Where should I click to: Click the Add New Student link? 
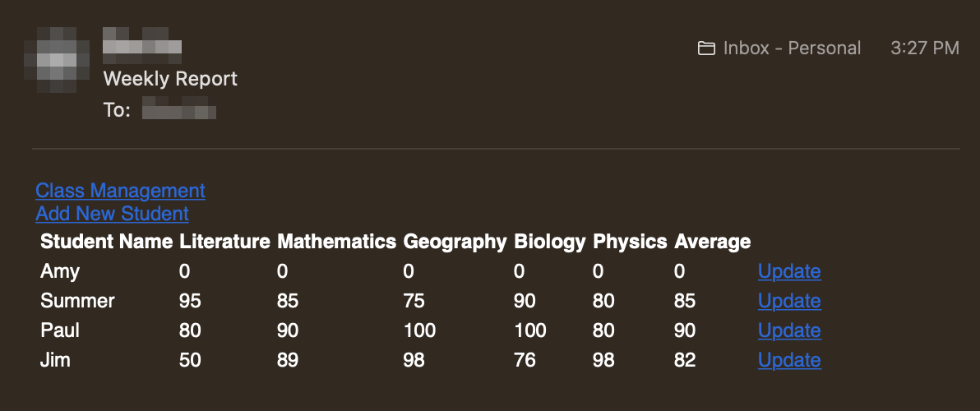pos(112,214)
